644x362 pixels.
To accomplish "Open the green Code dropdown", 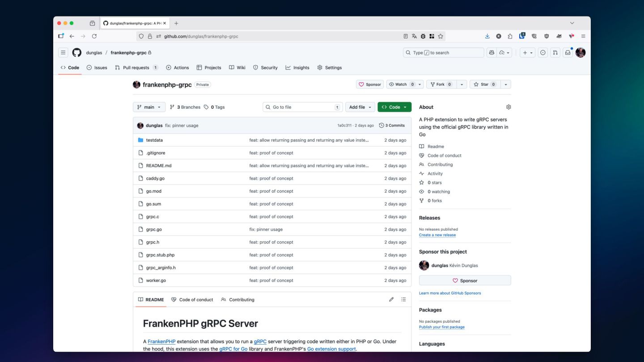I will 394,107.
